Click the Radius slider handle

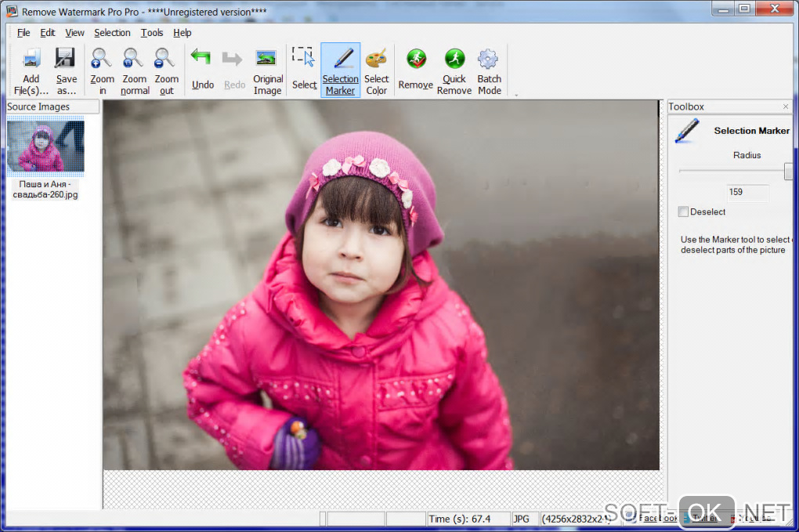click(788, 172)
